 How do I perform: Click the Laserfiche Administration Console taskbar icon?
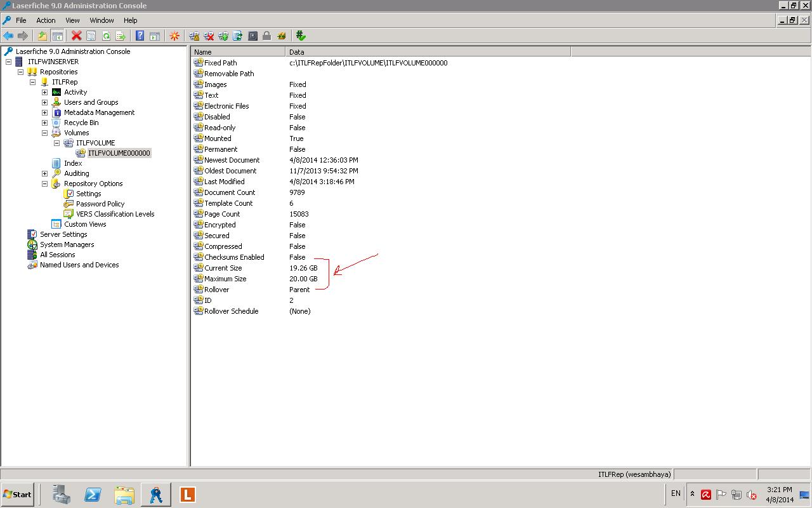point(155,494)
